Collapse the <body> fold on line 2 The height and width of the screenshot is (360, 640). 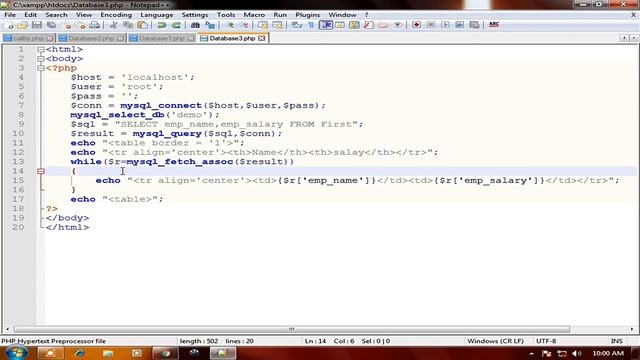(x=40, y=59)
